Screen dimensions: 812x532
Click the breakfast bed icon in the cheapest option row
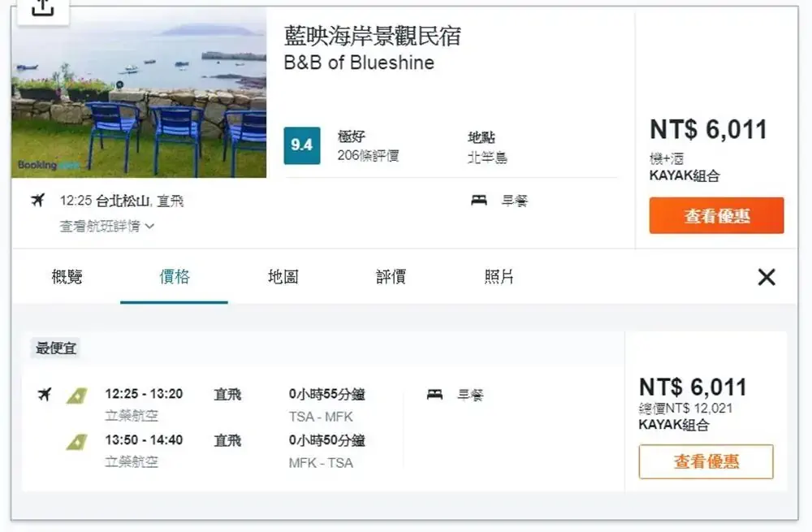(x=435, y=394)
